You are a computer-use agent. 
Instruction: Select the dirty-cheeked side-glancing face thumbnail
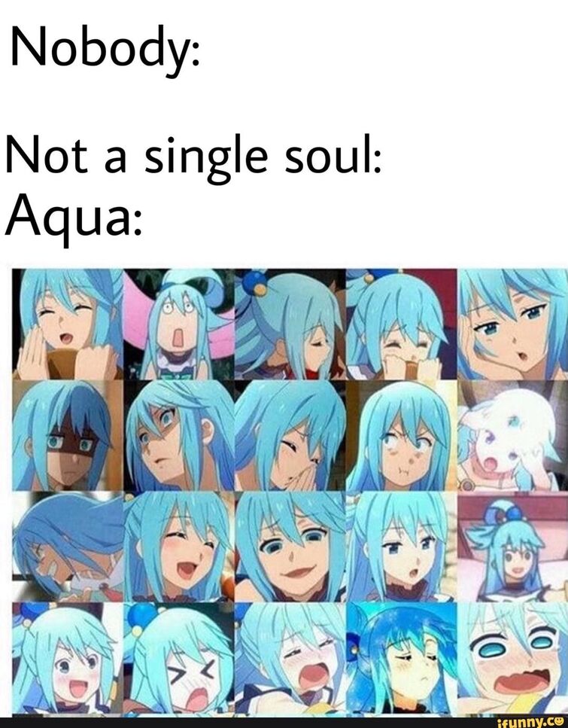tap(402, 435)
